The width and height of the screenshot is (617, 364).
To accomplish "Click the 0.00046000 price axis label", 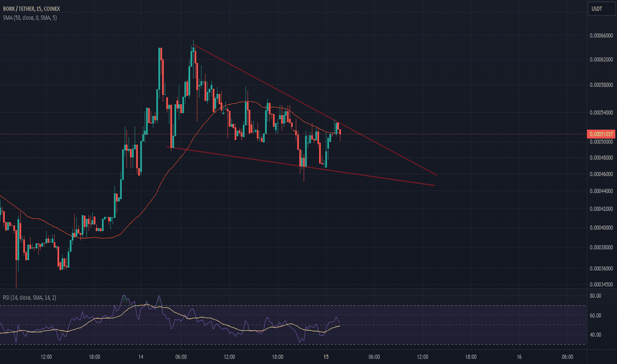I will point(601,174).
